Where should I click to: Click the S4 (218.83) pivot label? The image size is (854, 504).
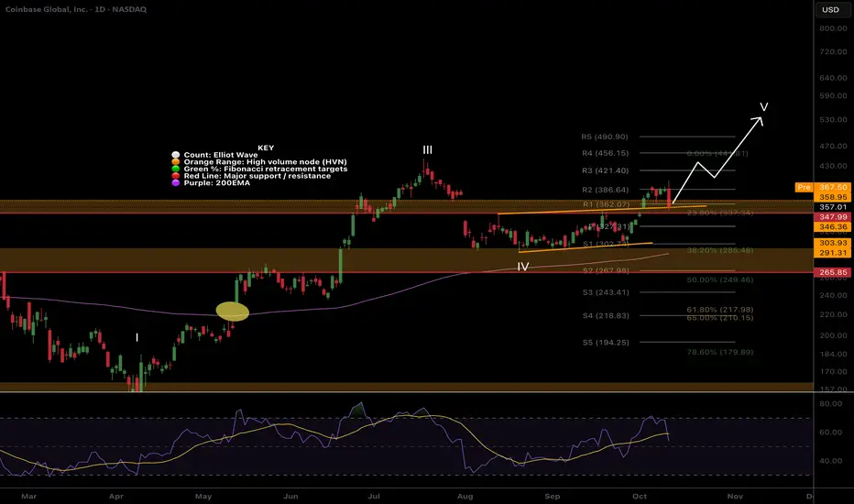(x=606, y=315)
